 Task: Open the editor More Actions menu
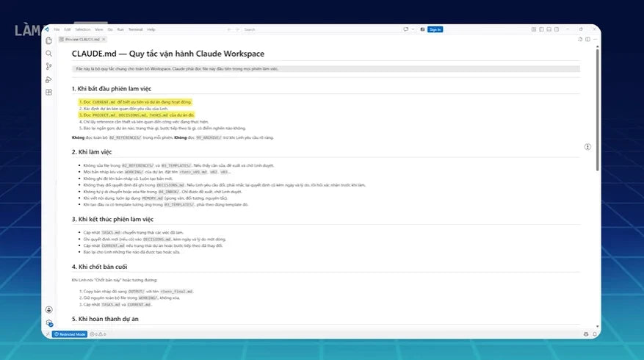(x=595, y=39)
